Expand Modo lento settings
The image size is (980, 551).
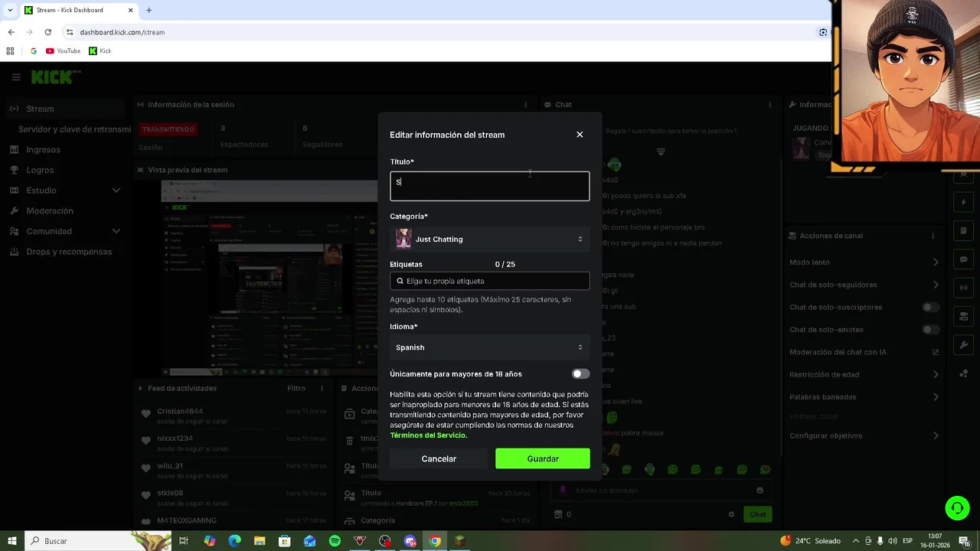pos(936,262)
